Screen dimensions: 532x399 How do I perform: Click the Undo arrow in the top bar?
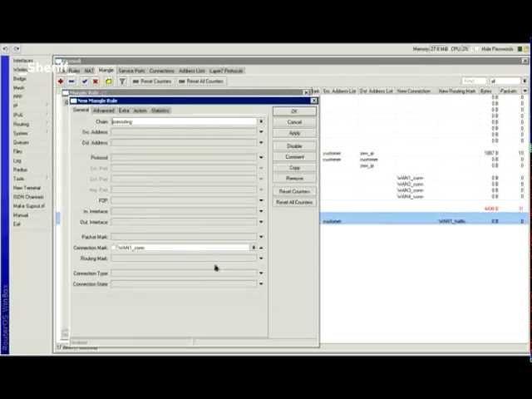5,49
